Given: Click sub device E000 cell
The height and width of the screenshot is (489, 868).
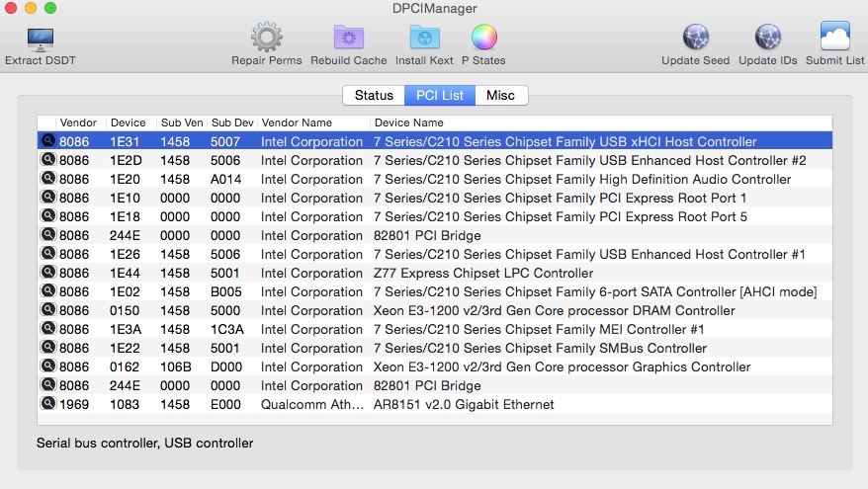Looking at the screenshot, I should point(225,405).
